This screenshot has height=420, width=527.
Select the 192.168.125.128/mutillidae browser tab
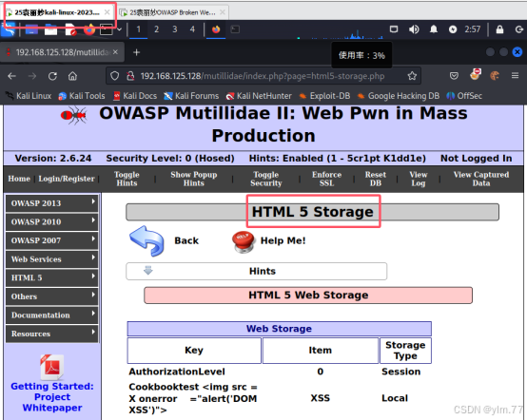(63, 52)
